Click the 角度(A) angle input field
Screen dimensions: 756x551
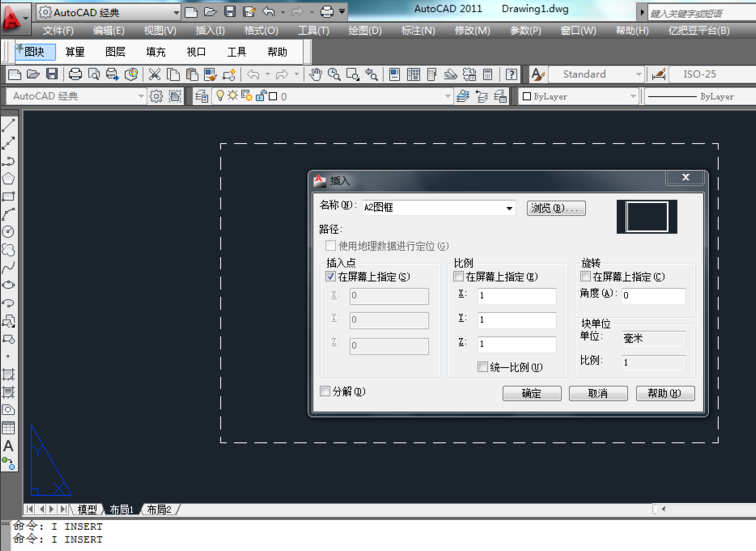pos(653,296)
